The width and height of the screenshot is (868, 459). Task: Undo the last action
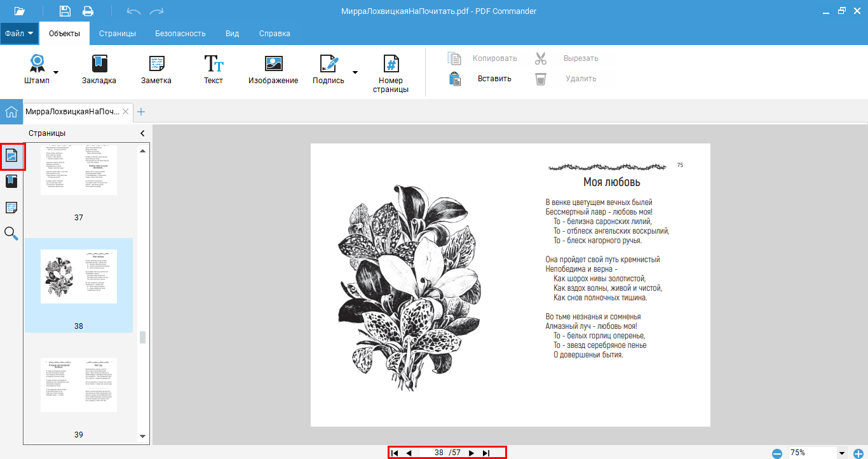tap(133, 11)
